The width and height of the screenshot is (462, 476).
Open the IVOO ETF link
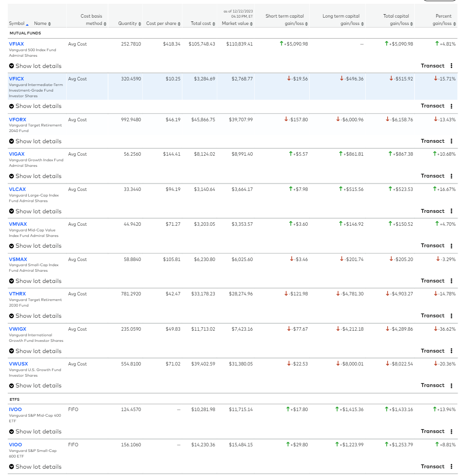coord(15,409)
